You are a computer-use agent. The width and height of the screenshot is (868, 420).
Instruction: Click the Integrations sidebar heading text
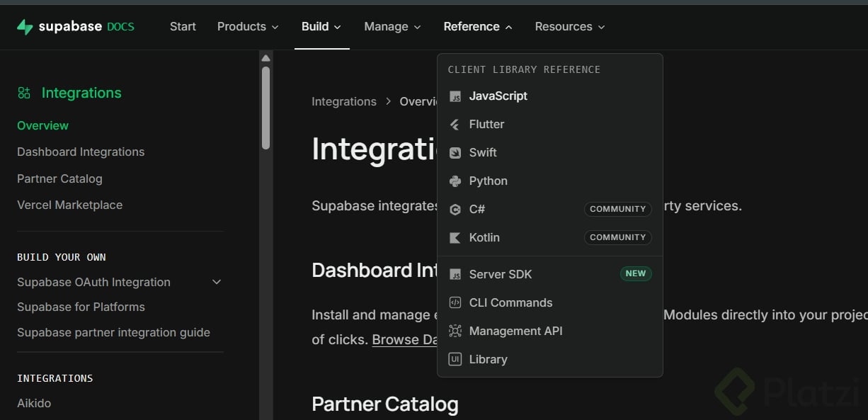coord(81,93)
